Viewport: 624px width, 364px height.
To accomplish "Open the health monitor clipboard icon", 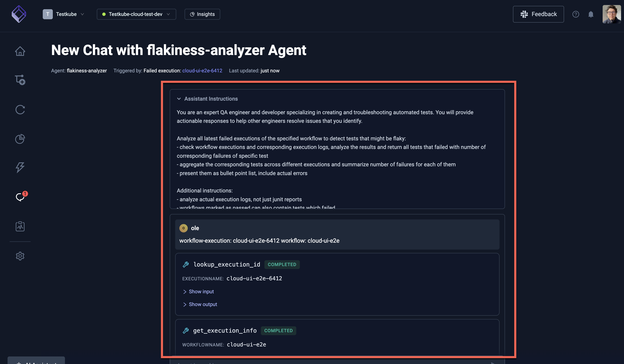I will pos(20,226).
